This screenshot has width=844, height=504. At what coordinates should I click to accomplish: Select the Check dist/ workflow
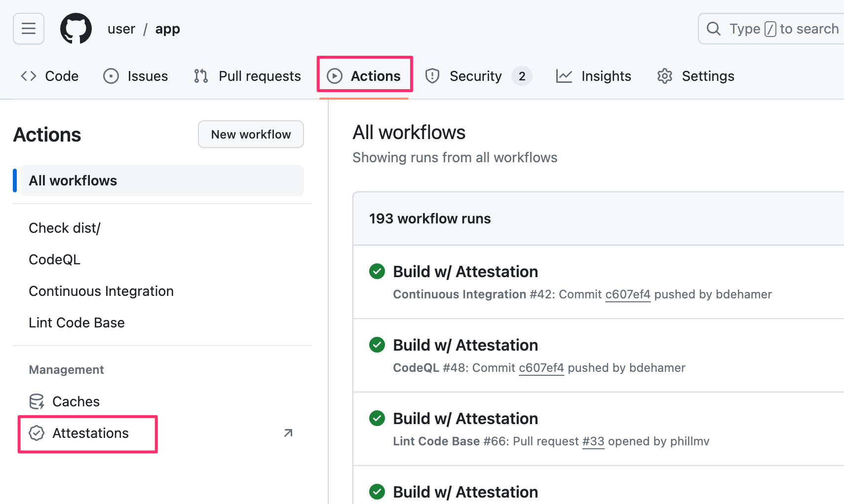pos(65,228)
